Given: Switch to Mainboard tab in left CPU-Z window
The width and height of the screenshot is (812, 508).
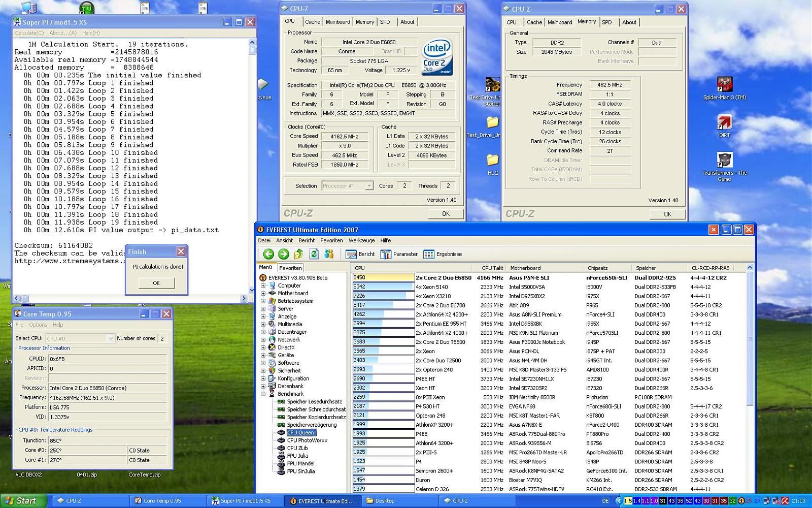Looking at the screenshot, I should click(338, 22).
